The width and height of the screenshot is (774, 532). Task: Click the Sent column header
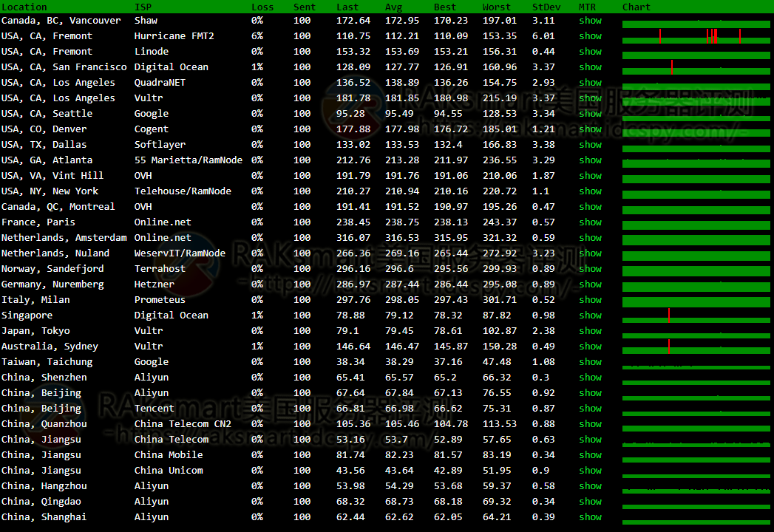(x=304, y=7)
